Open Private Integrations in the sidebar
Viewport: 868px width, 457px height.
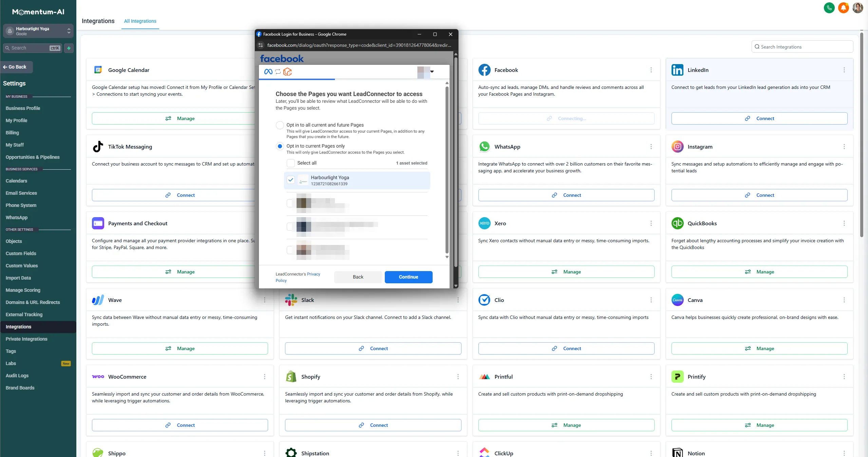26,339
